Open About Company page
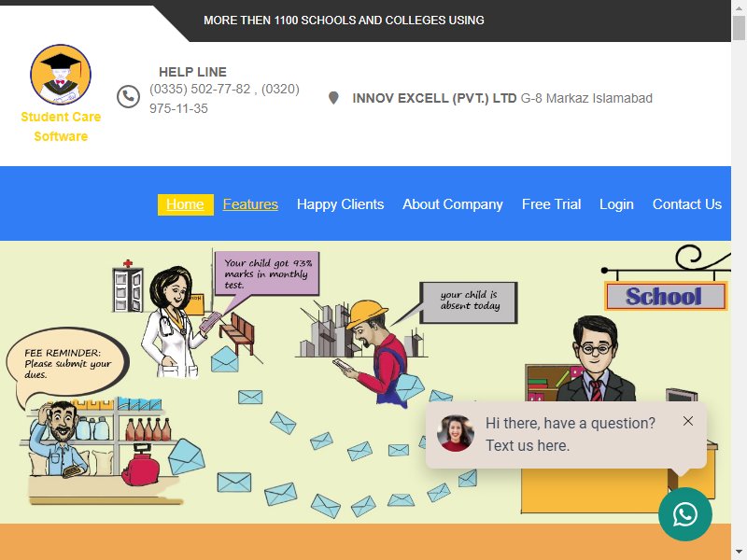The width and height of the screenshot is (747, 560). point(453,204)
